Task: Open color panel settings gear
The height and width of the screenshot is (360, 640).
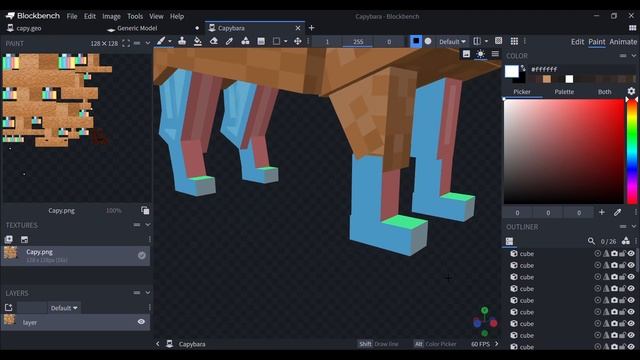Action: (x=631, y=91)
